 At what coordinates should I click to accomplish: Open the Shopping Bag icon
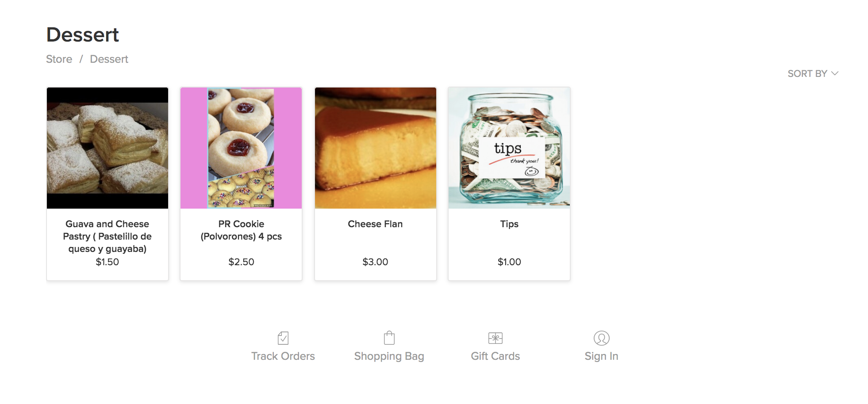point(389,338)
